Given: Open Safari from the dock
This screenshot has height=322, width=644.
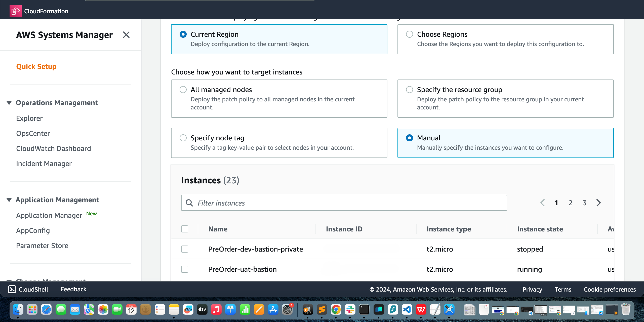Looking at the screenshot, I should [x=46, y=309].
